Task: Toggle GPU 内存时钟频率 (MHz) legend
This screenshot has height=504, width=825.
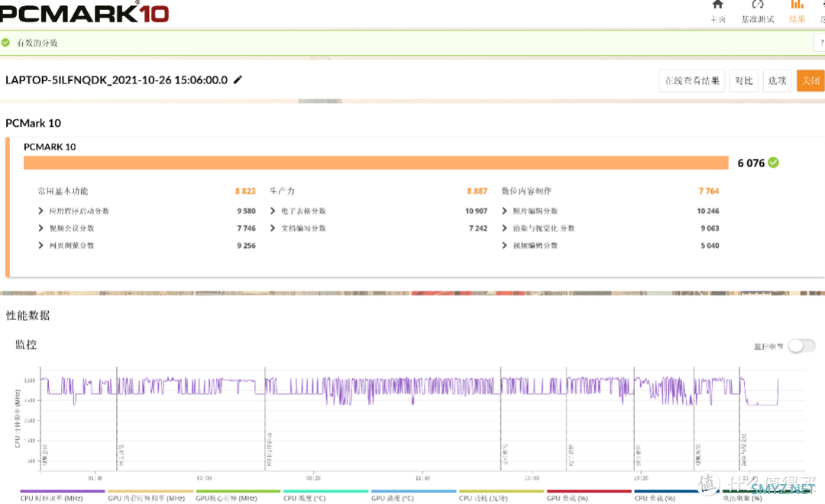Action: tap(150, 496)
